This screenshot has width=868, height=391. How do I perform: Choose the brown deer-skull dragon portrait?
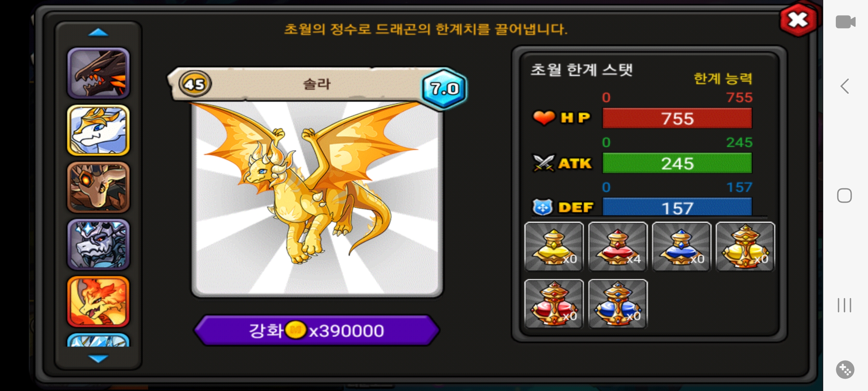[x=98, y=188]
